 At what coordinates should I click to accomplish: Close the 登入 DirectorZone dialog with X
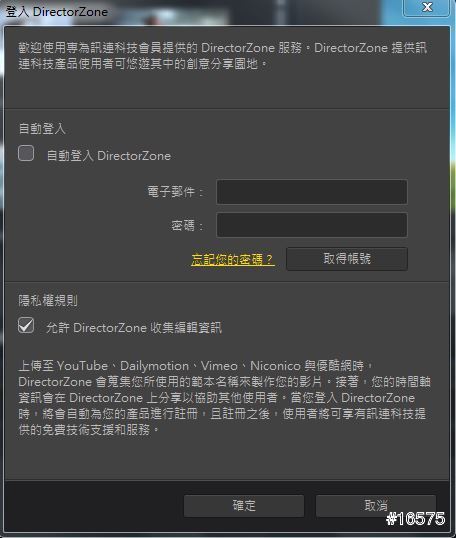(427, 8)
